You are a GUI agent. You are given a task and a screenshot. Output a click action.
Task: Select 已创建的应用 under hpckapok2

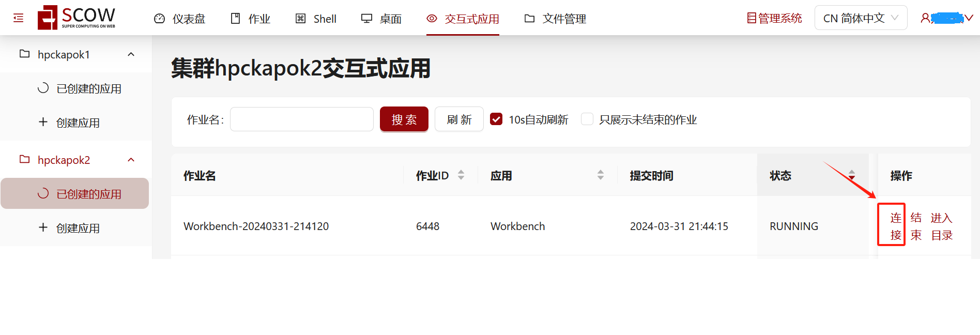click(x=75, y=194)
